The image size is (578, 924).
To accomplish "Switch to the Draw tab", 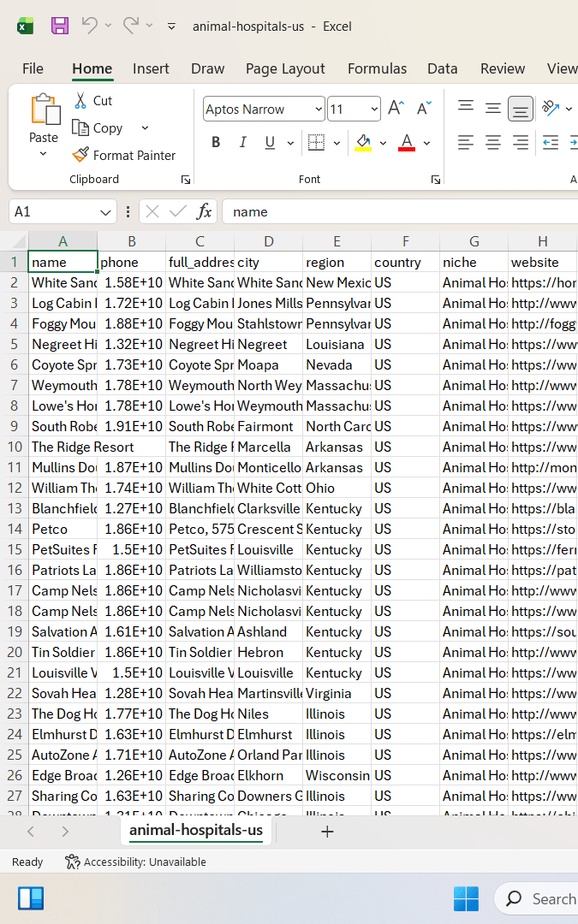I will click(x=207, y=69).
